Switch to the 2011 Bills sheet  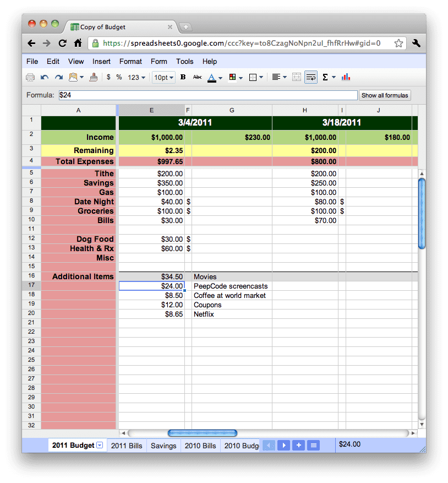point(127,446)
